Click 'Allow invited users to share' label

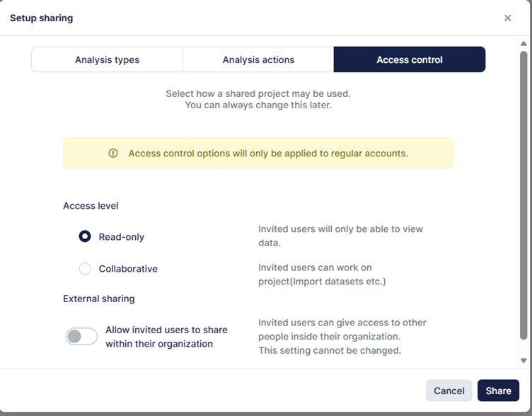click(x=166, y=337)
